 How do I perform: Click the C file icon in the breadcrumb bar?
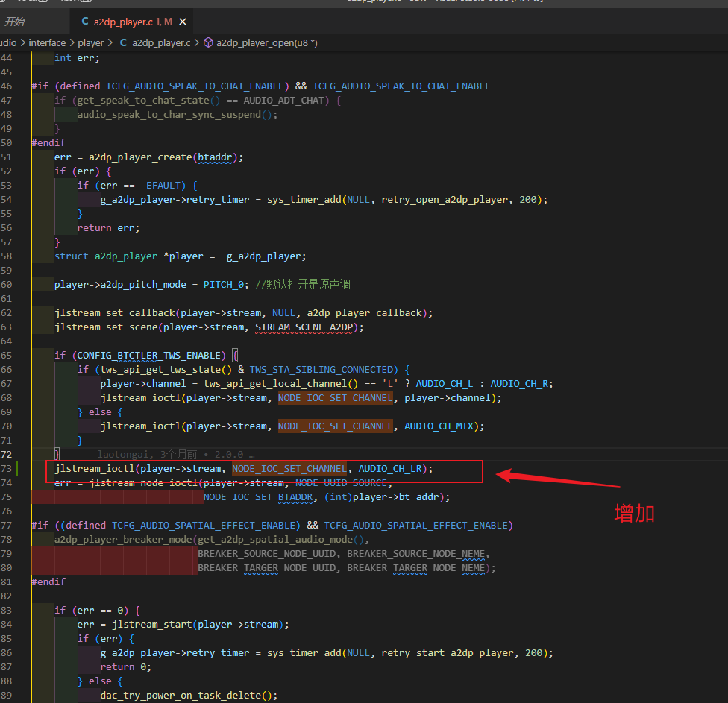tap(124, 42)
